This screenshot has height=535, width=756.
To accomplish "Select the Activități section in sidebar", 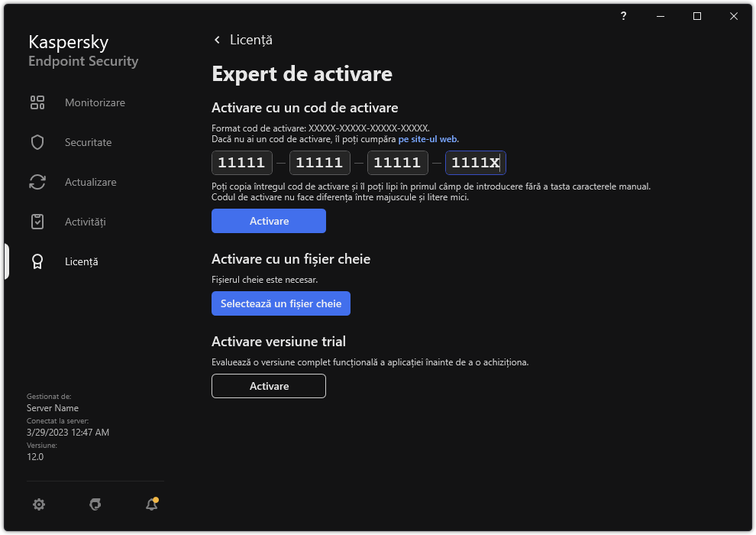I will point(84,221).
